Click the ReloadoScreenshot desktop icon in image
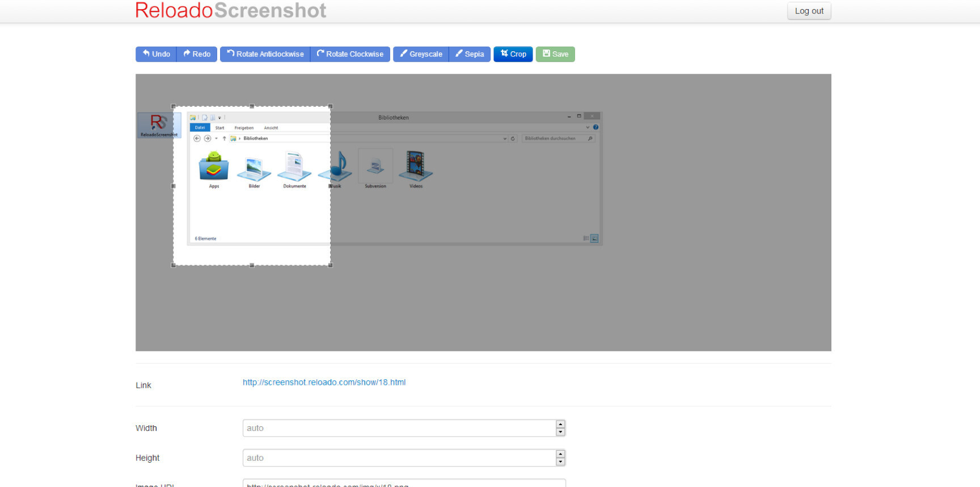Image resolution: width=980 pixels, height=487 pixels. 159,125
